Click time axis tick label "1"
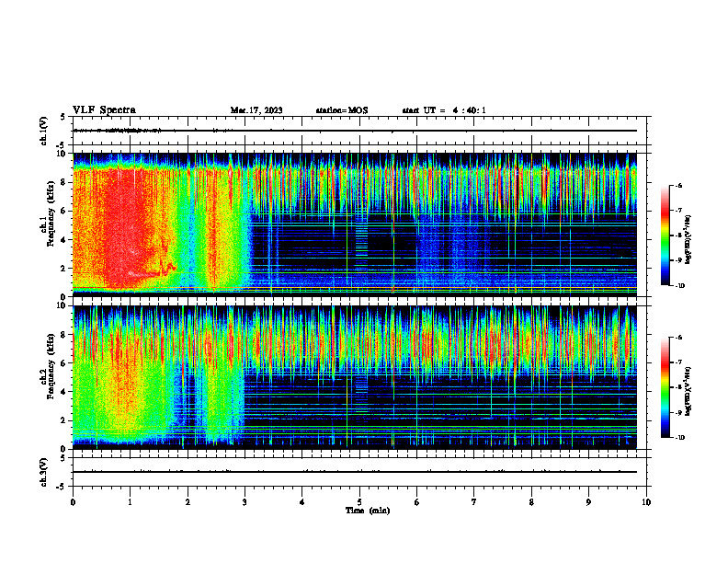This screenshot has height=563, width=728. (131, 502)
